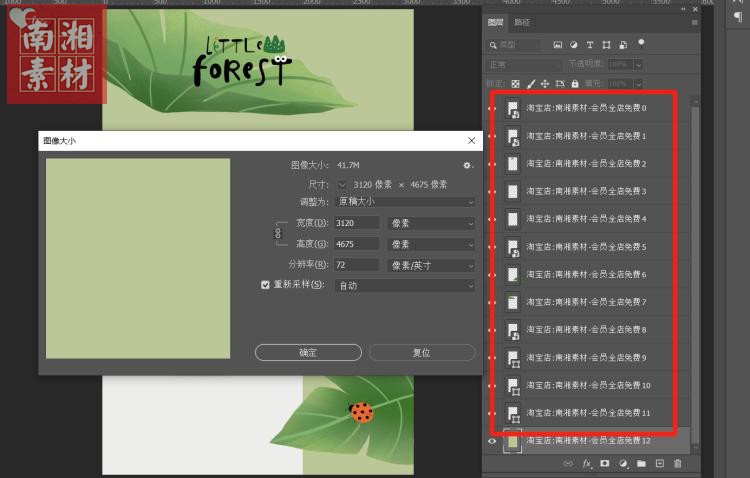750x478 pixels.
Task: Select layer 淘宝店:南湘素材-会员全店免费 9
Action: coord(586,357)
